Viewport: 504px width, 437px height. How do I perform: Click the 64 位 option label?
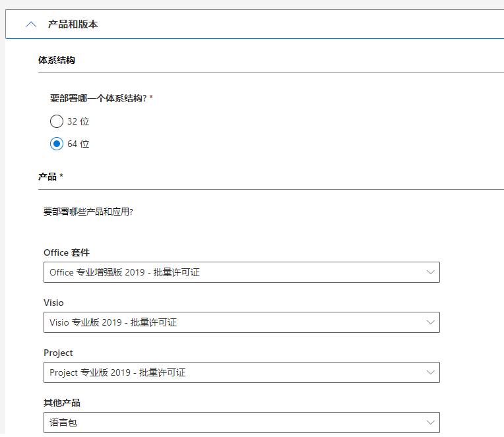78,144
